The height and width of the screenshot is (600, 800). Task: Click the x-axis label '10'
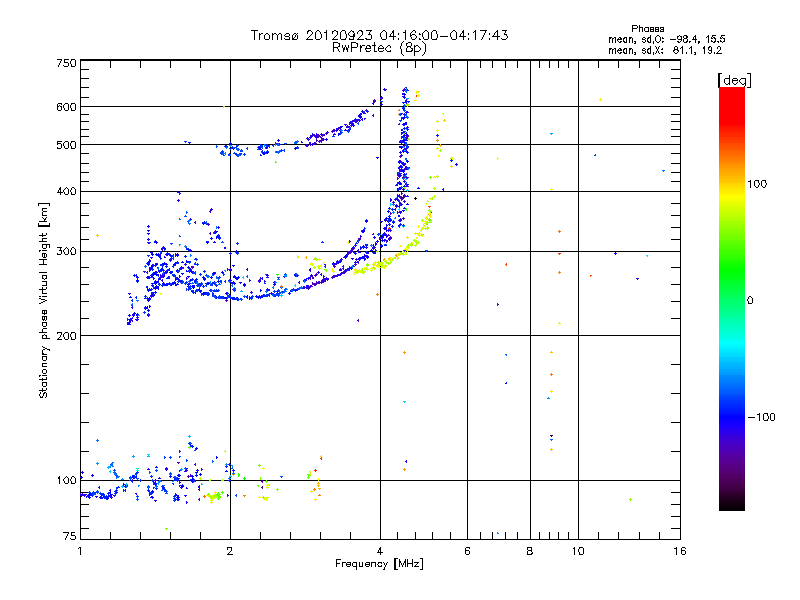pyautogui.click(x=578, y=551)
